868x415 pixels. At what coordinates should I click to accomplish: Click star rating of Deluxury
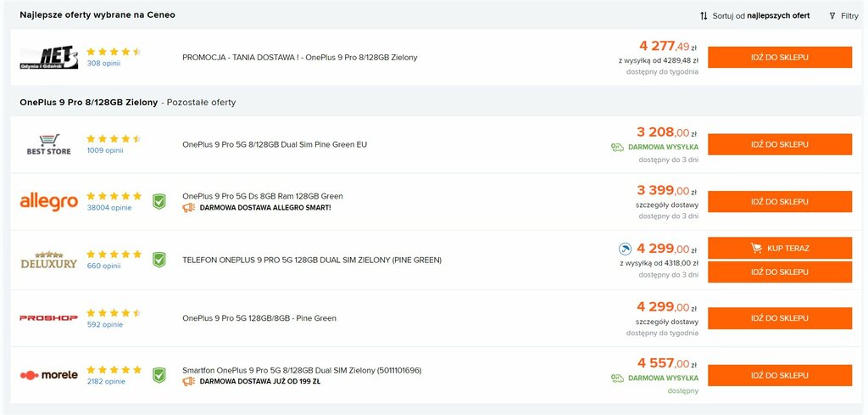coord(114,255)
